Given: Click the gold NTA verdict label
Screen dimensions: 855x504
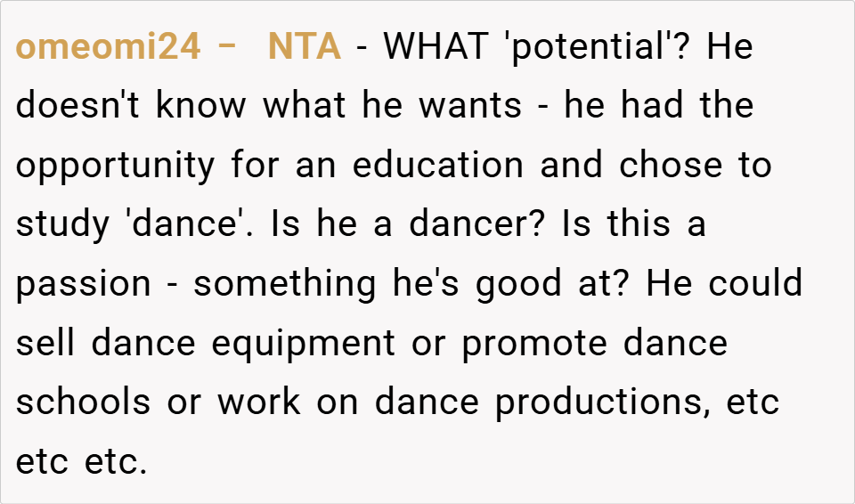Looking at the screenshot, I should pyautogui.click(x=304, y=47).
